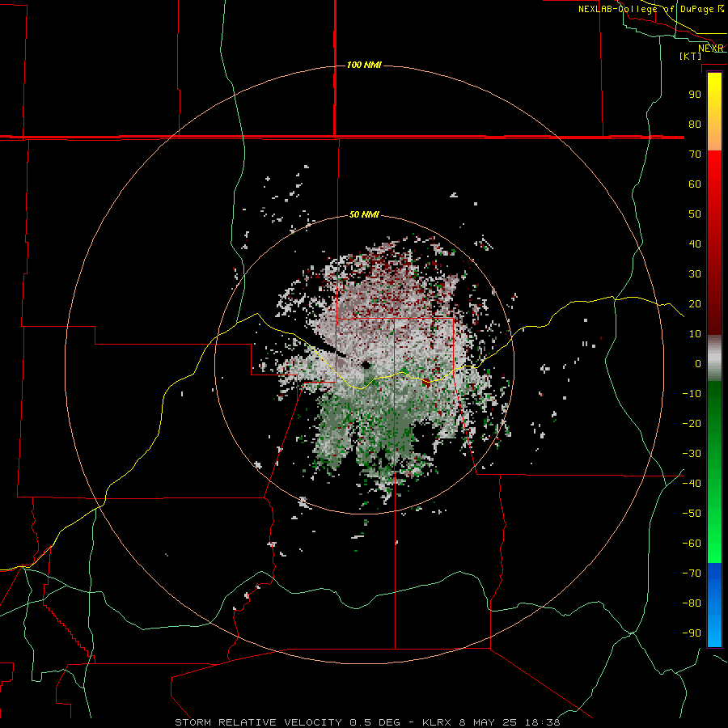Click the -60 value on velocity scale

click(692, 544)
